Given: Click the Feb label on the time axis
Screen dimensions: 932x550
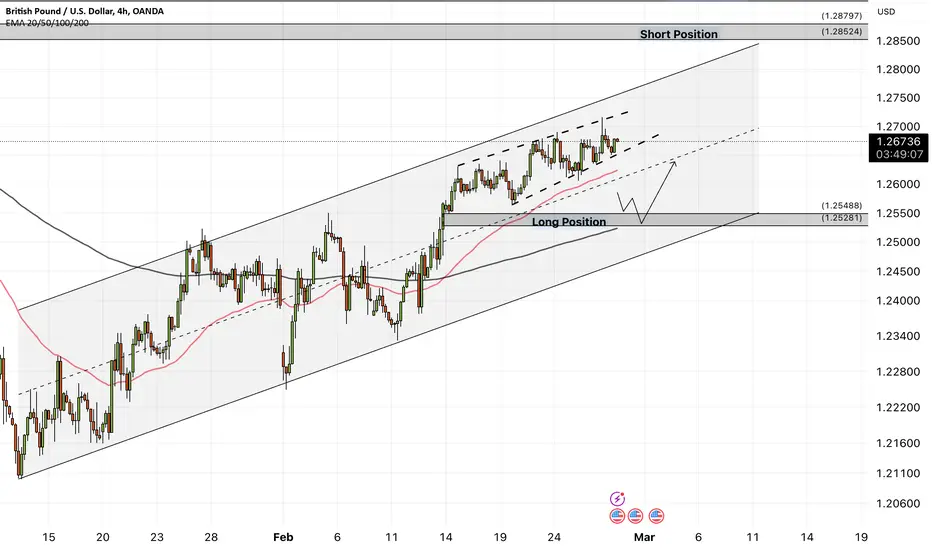Looking at the screenshot, I should click(283, 538).
